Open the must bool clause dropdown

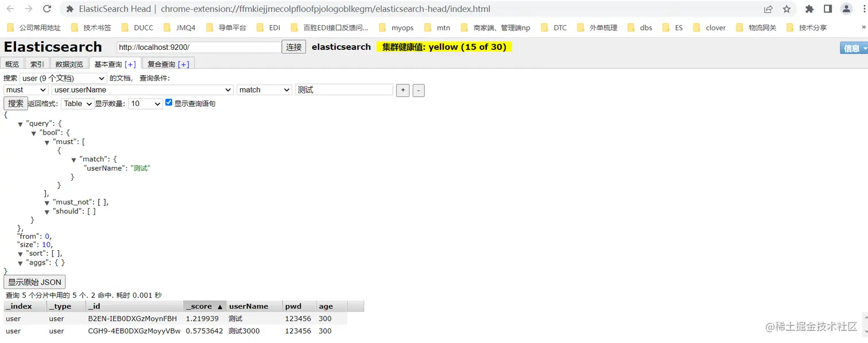tap(26, 90)
